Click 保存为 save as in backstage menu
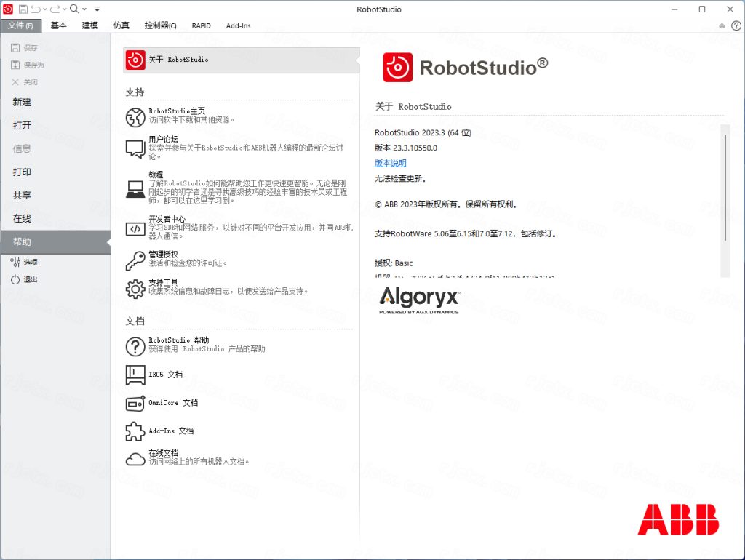 (x=28, y=65)
